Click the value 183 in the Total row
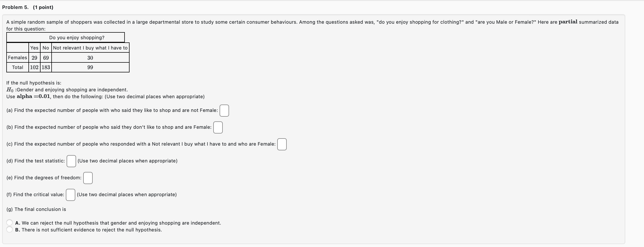 coord(46,67)
